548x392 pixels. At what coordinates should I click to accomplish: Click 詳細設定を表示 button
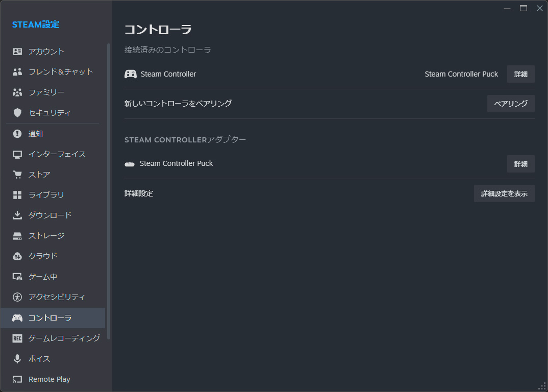(504, 193)
